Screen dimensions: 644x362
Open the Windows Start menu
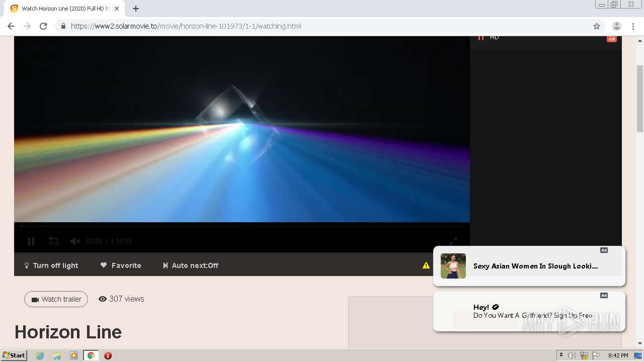(x=14, y=355)
